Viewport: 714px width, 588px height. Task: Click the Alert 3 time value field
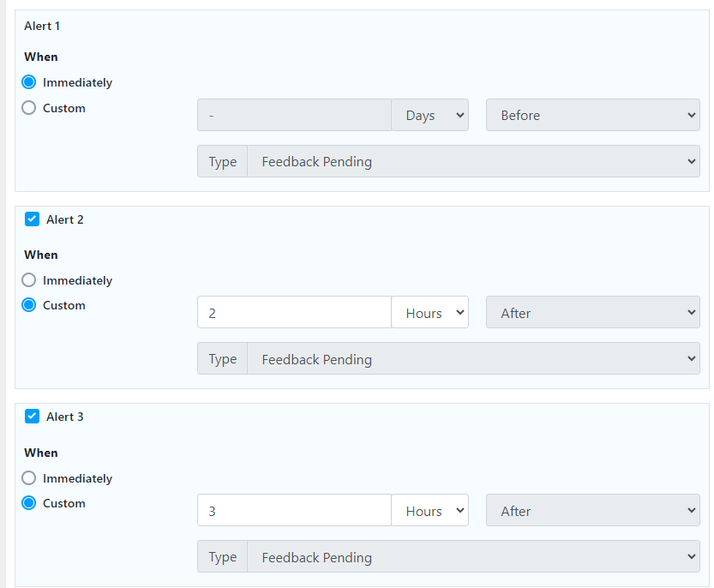tap(294, 511)
